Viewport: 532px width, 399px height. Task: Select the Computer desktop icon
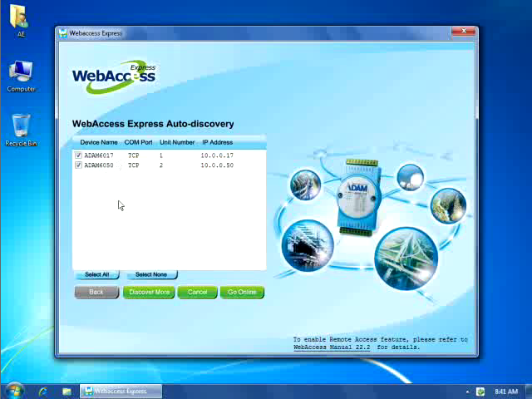tap(21, 76)
